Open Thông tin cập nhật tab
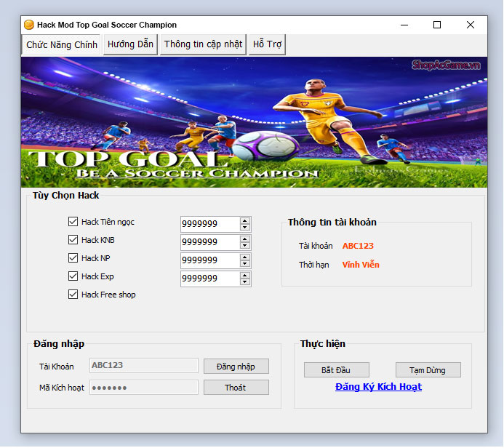Screen dimensions: 504x448 [203, 44]
